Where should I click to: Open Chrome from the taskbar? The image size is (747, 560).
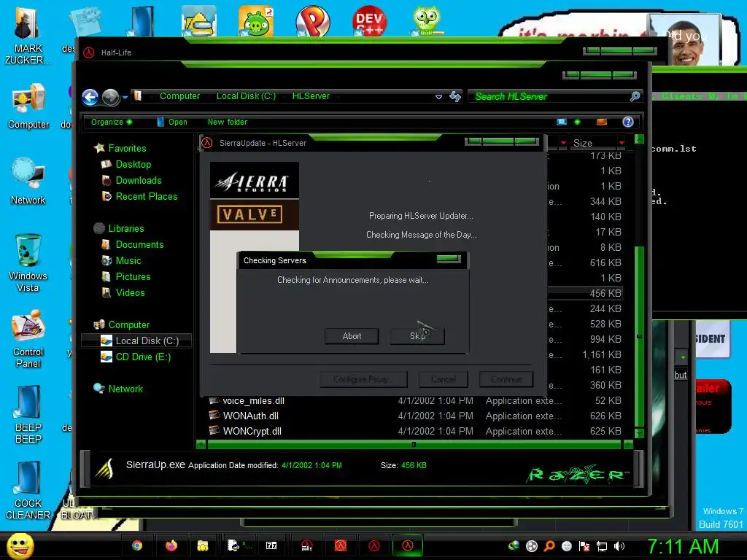pos(137,545)
